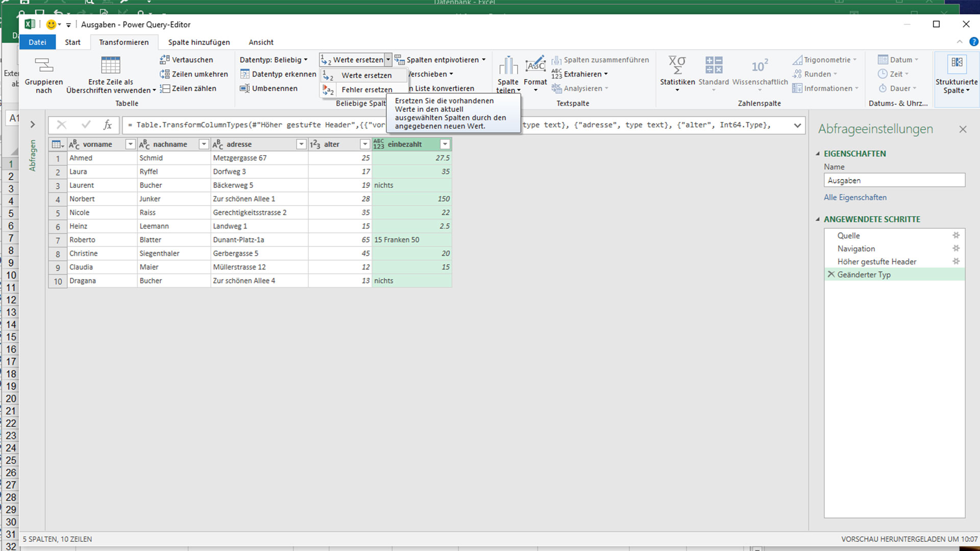Delete the Geänderter Typ step
This screenshot has height=551, width=980.
(x=831, y=274)
